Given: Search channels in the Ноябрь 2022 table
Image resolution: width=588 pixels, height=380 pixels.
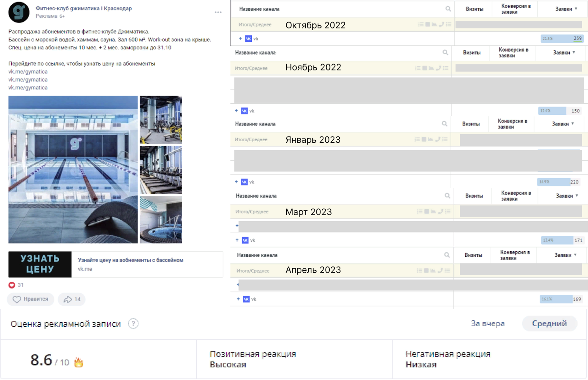Looking at the screenshot, I should 445,53.
